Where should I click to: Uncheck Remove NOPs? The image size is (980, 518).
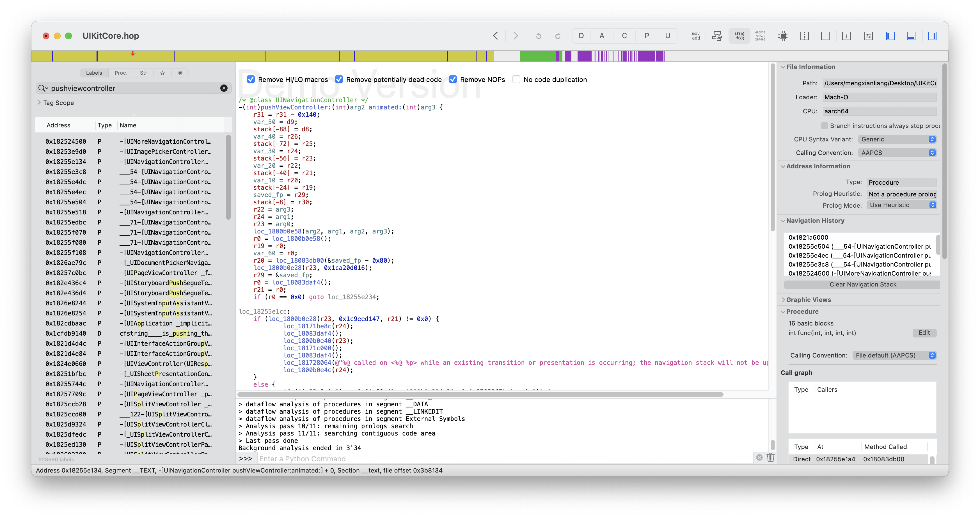[453, 79]
